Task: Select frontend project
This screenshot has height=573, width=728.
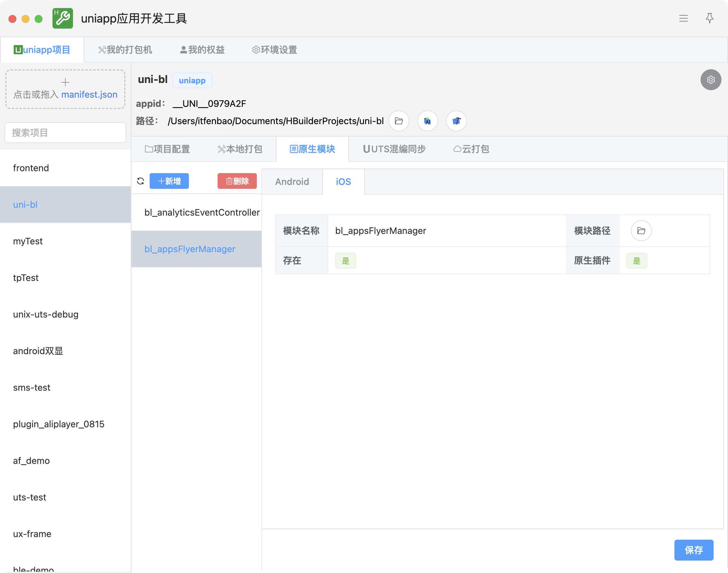Action: (x=65, y=168)
